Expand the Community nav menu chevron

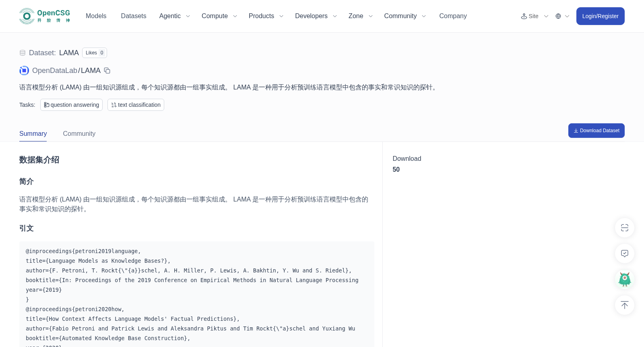pyautogui.click(x=424, y=16)
